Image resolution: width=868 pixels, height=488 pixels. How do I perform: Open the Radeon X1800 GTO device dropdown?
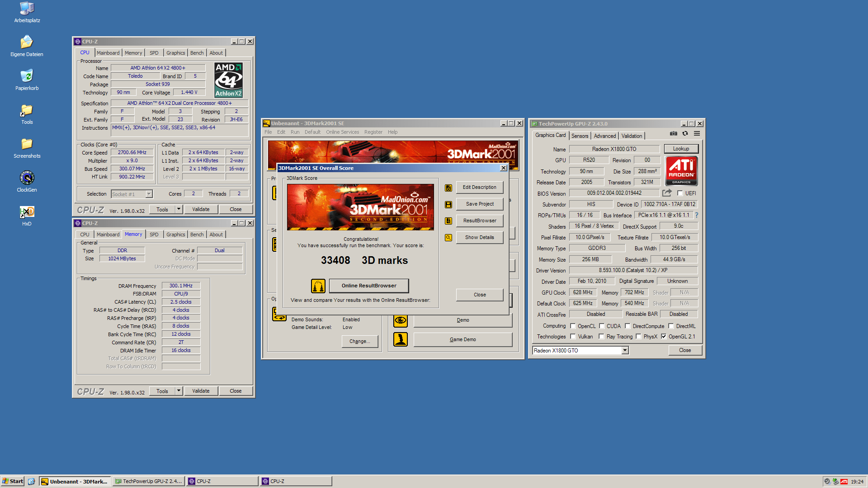click(625, 351)
